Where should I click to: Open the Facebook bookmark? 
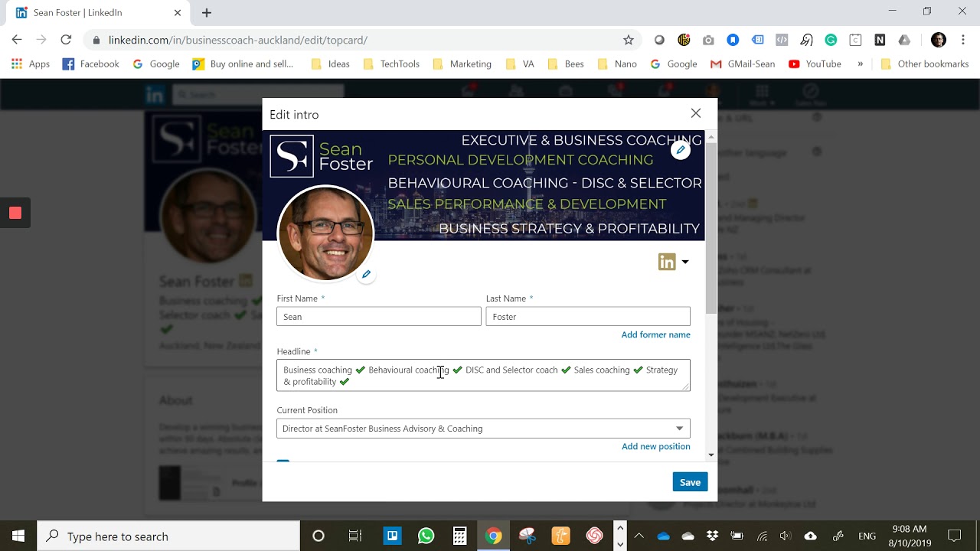click(x=91, y=64)
